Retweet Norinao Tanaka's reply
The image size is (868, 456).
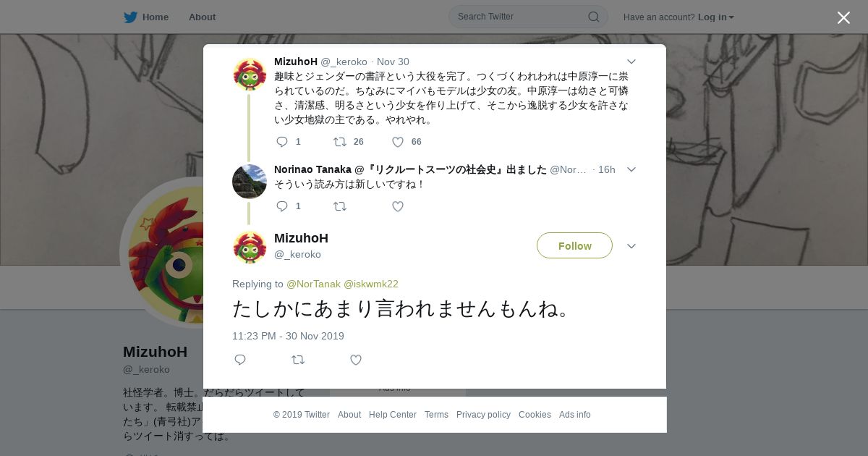[x=340, y=206]
